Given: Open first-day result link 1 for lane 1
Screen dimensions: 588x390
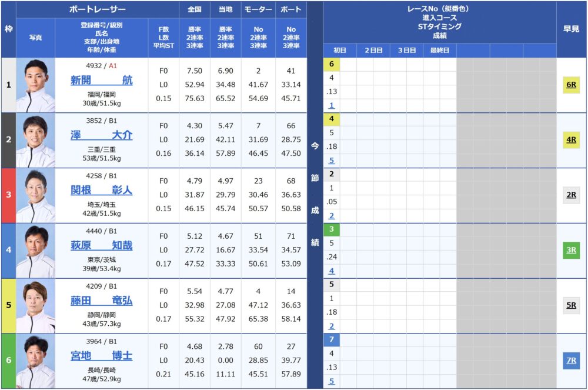Looking at the screenshot, I should click(332, 105).
